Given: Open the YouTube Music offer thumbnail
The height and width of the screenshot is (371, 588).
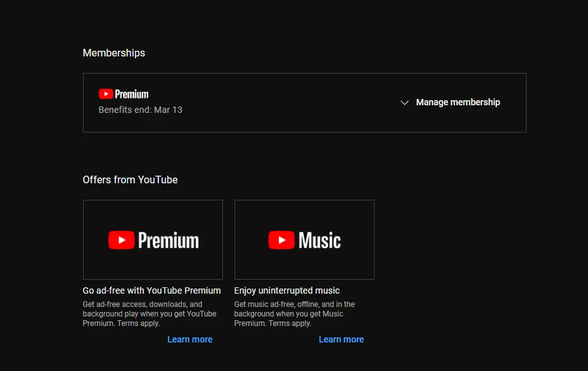Looking at the screenshot, I should pyautogui.click(x=304, y=240).
